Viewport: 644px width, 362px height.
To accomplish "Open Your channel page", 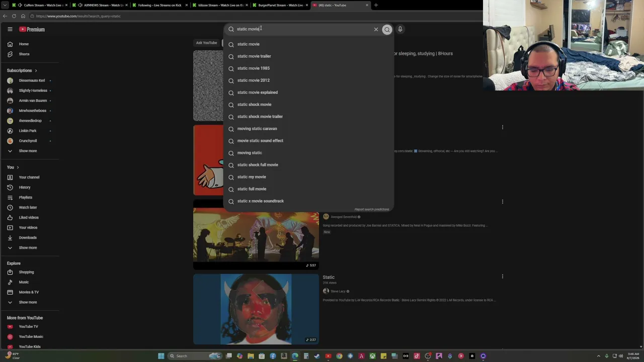I will [29, 177].
